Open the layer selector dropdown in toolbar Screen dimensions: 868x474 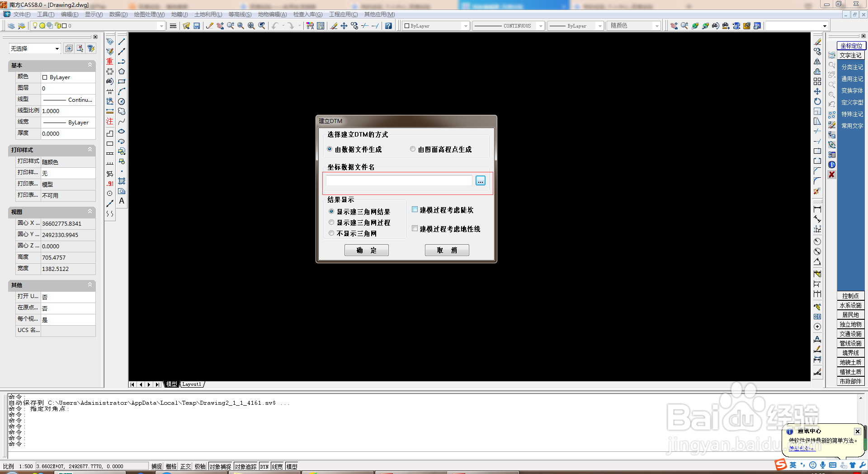click(161, 26)
